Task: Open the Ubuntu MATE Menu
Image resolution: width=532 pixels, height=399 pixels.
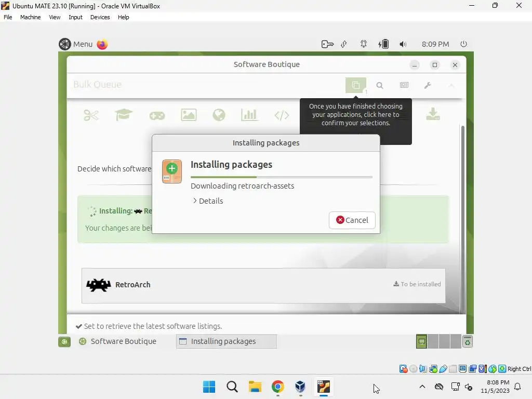Action: (76, 44)
